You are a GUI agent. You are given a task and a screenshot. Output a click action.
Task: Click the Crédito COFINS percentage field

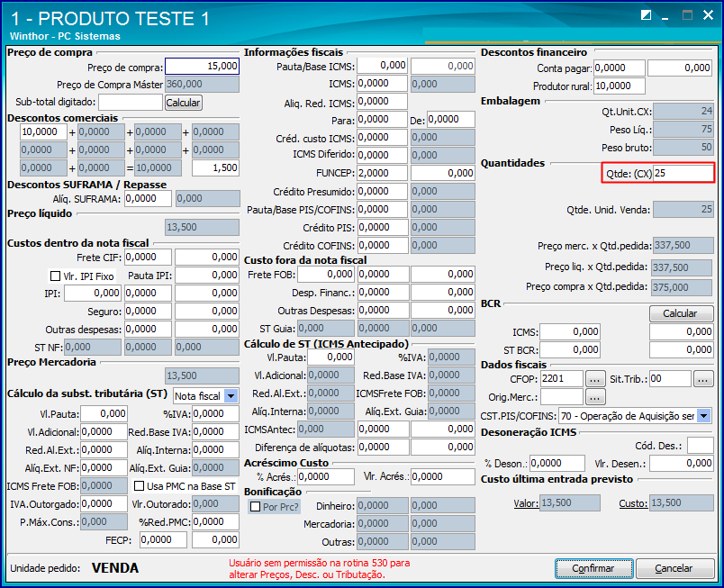382,246
